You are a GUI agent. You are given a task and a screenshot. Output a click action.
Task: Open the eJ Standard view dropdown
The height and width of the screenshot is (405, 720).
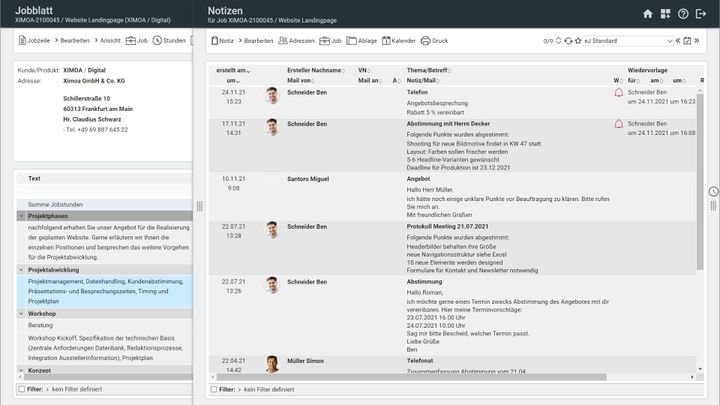[x=628, y=41]
